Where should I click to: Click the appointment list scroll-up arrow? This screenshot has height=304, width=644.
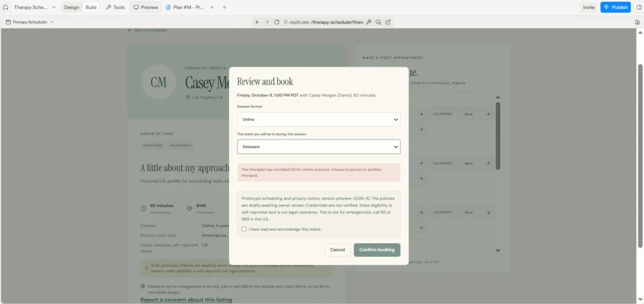(498, 97)
